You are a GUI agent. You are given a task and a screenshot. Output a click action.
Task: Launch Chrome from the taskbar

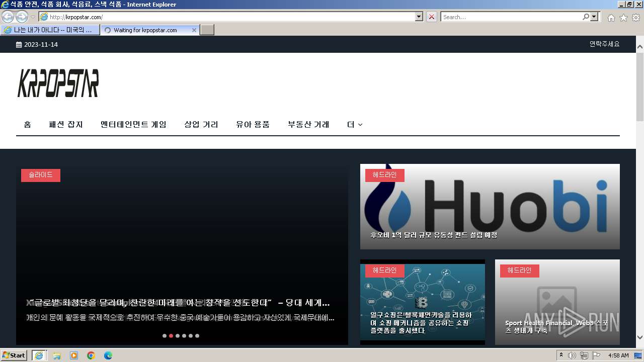(x=91, y=355)
